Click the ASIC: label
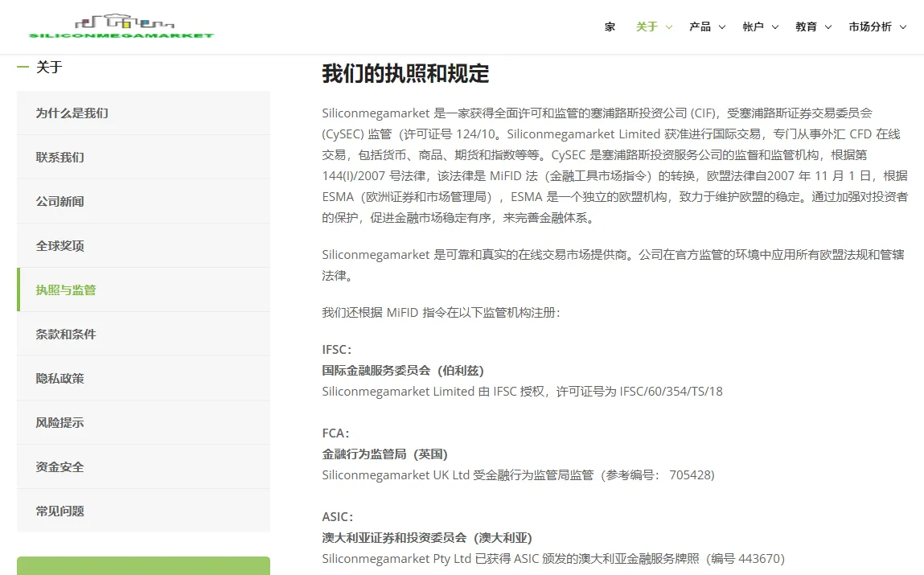Viewport: 924px width, 575px height. 338,516
